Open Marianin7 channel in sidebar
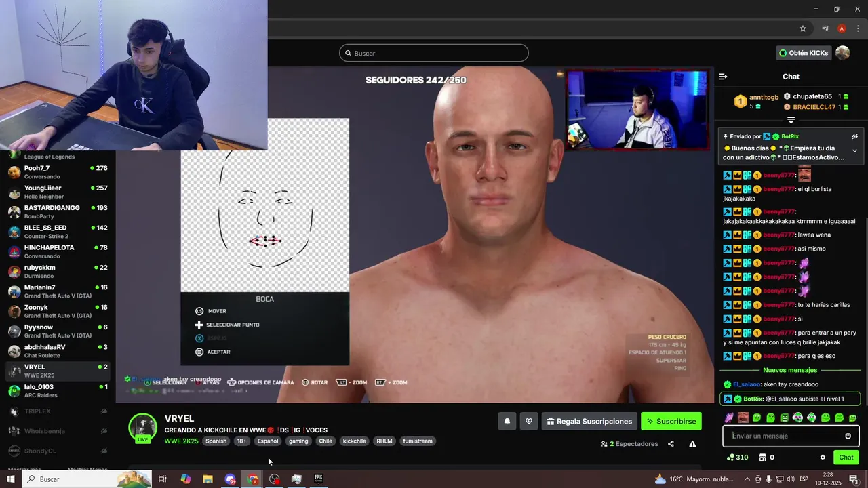The width and height of the screenshot is (868, 488). point(58,291)
